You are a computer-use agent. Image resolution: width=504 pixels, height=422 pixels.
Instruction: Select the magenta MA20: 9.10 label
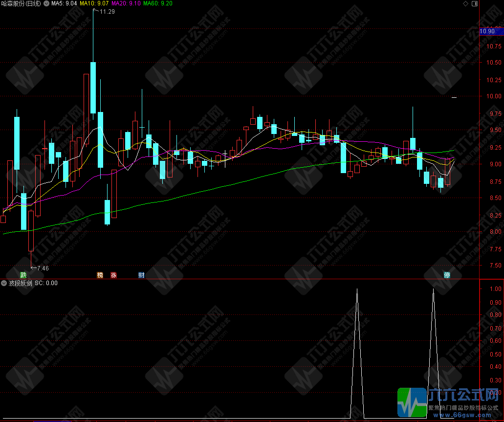(126, 3)
